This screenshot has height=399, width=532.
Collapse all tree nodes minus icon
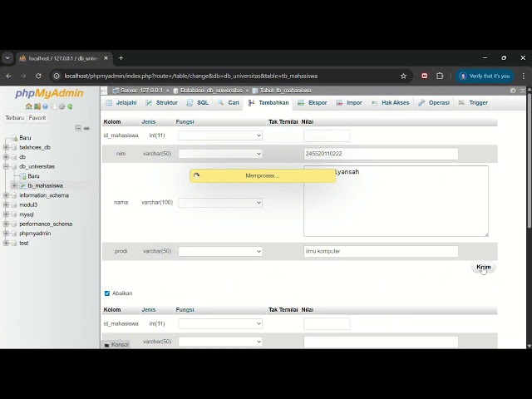tap(78, 128)
